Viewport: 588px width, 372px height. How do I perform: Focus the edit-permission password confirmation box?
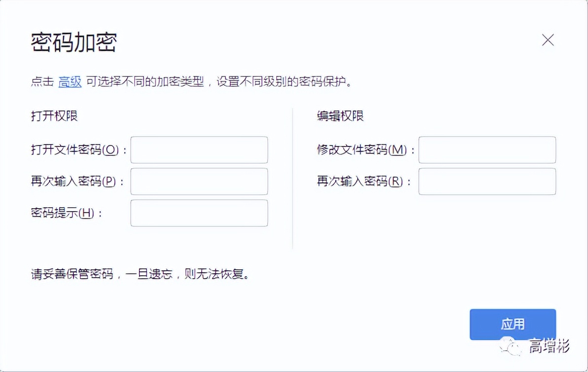487,182
